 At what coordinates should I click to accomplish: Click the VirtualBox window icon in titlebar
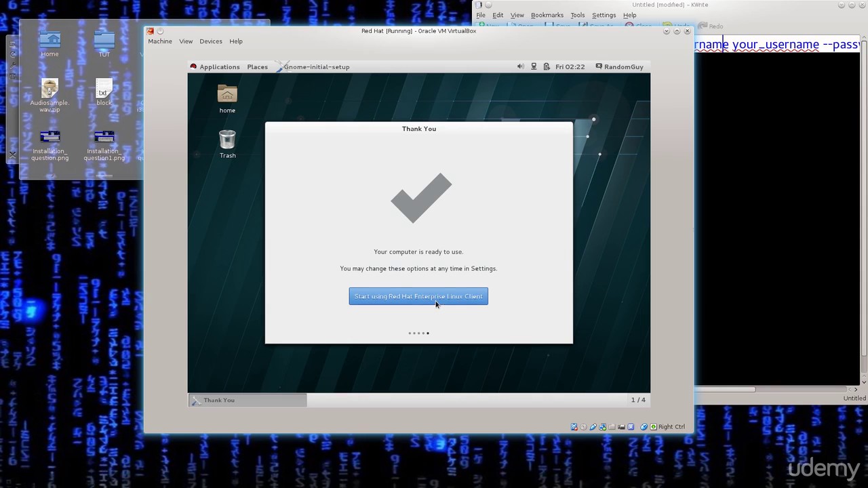[x=151, y=31]
